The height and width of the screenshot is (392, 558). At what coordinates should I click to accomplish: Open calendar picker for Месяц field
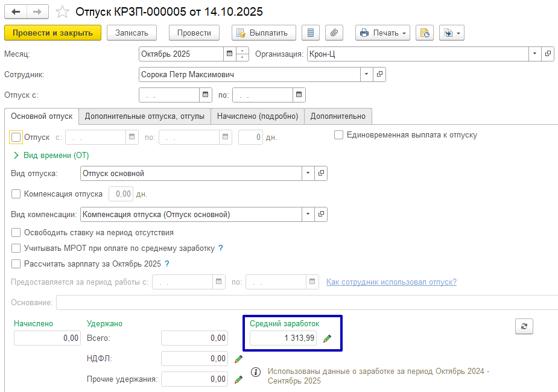229,54
